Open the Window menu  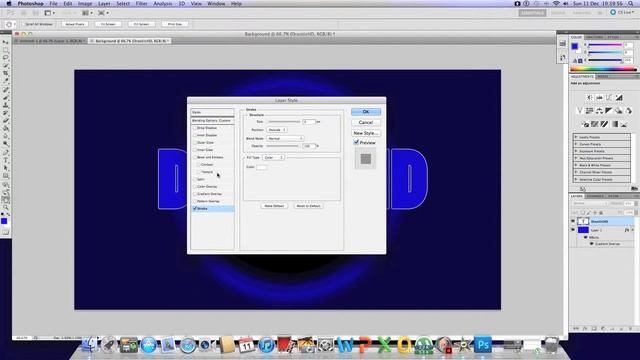[x=216, y=4]
